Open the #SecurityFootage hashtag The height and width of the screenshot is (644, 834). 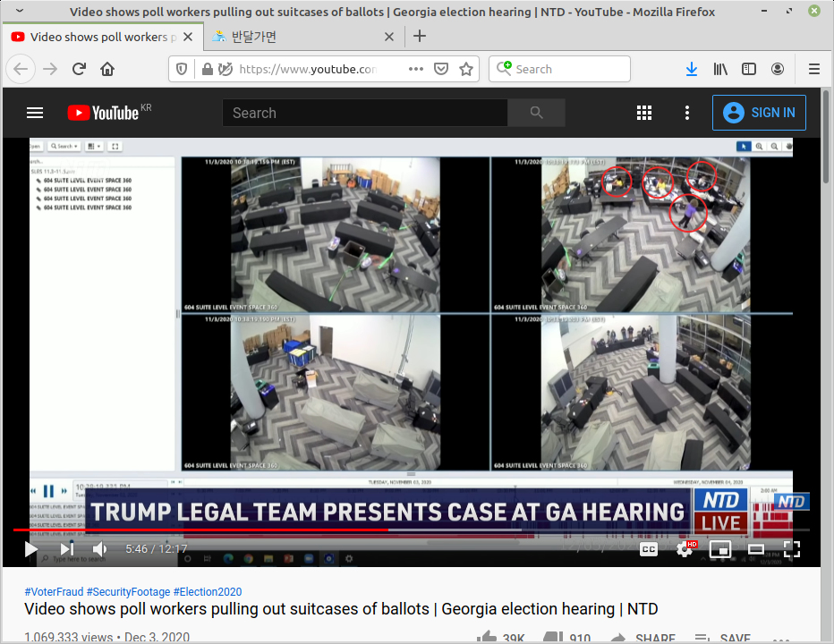pos(128,592)
